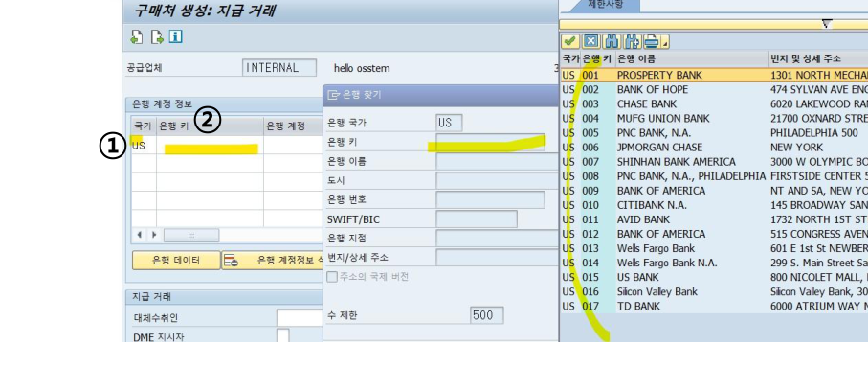Select PNC BANK, N.A., PHILADELPHIA row
868x367 pixels.
pyautogui.click(x=714, y=175)
